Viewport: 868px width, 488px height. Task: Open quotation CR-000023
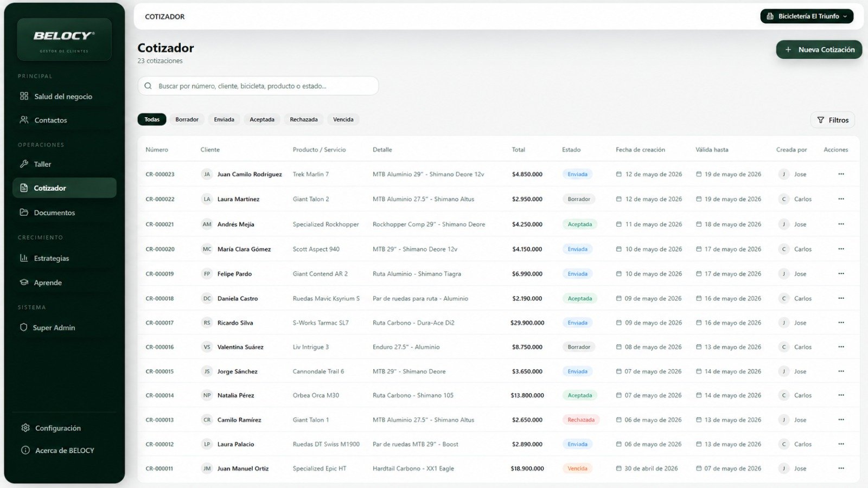click(x=160, y=174)
